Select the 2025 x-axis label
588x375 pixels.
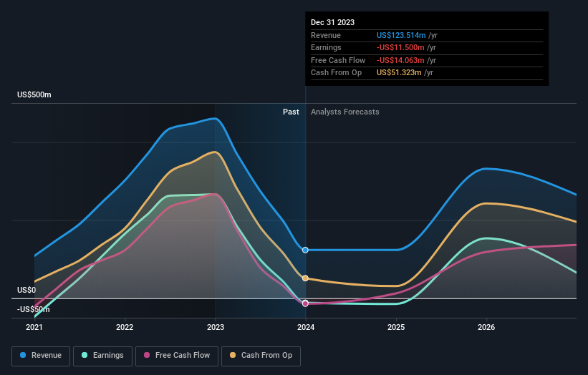[396, 327]
